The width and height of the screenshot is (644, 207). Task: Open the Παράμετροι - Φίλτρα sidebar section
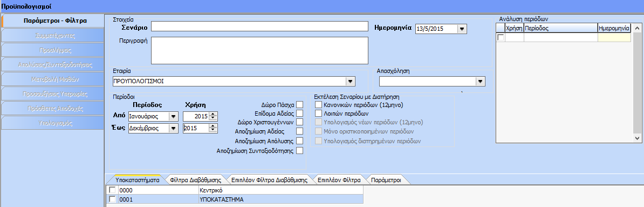click(x=52, y=21)
